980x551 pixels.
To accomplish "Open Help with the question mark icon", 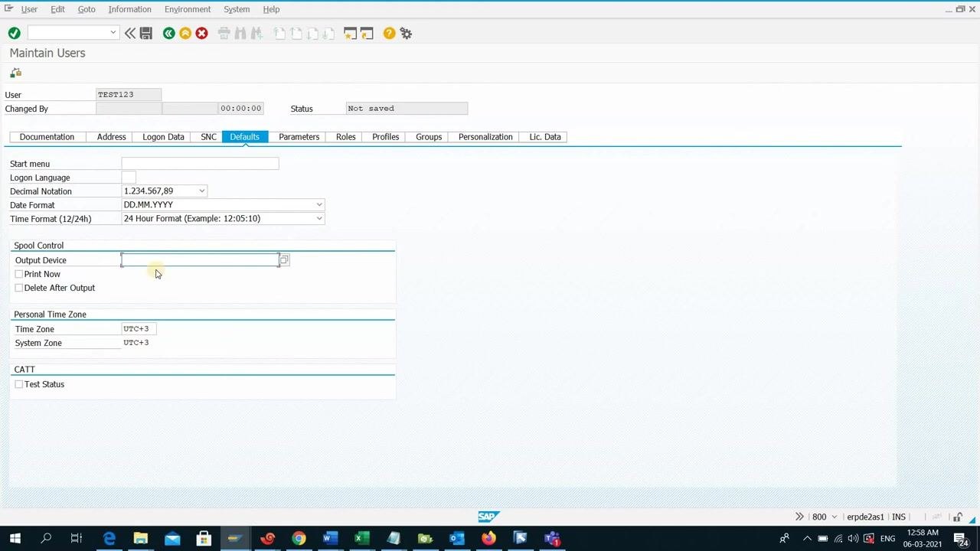I will pos(389,33).
